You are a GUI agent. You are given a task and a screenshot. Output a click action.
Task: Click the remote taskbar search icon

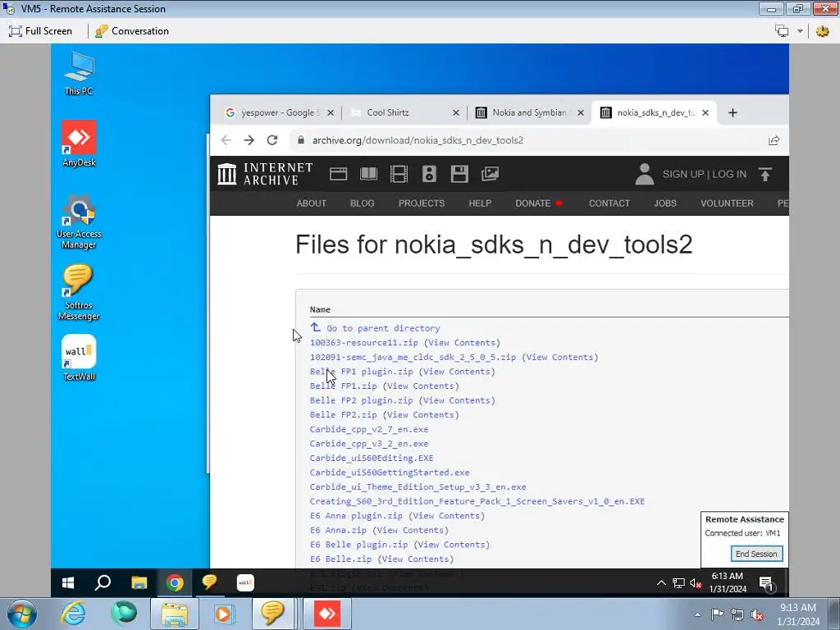tap(103, 583)
